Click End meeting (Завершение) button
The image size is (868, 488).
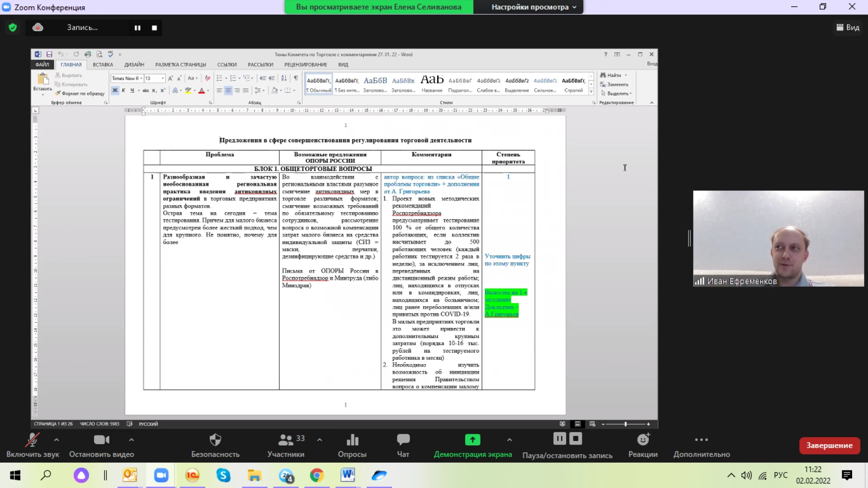[829, 445]
